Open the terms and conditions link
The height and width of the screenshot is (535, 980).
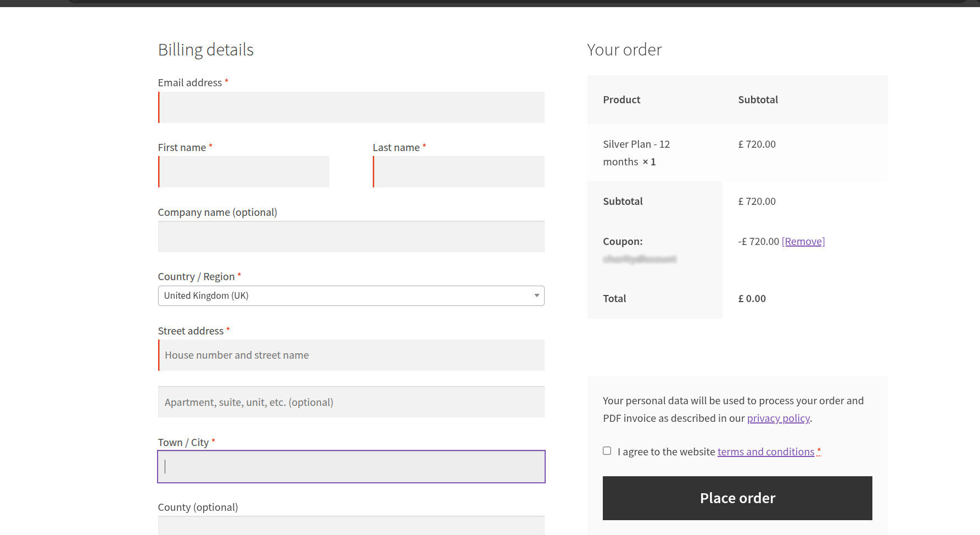[x=765, y=452]
